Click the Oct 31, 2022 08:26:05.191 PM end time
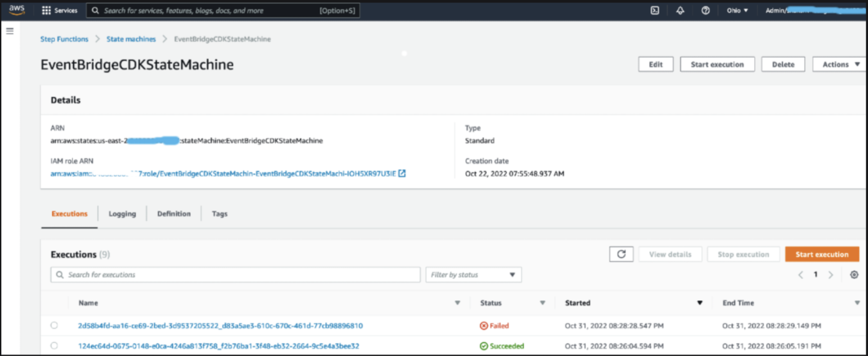868x356 pixels. (x=772, y=346)
